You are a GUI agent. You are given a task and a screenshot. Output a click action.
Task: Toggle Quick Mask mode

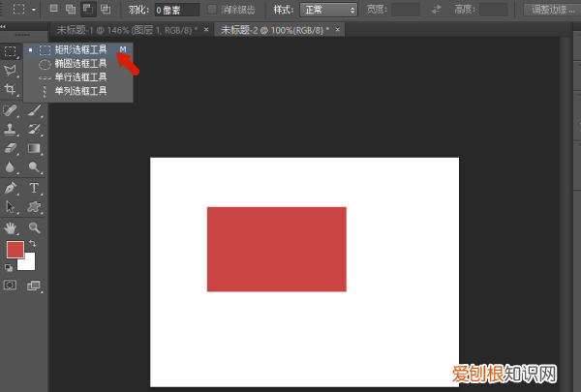point(10,285)
